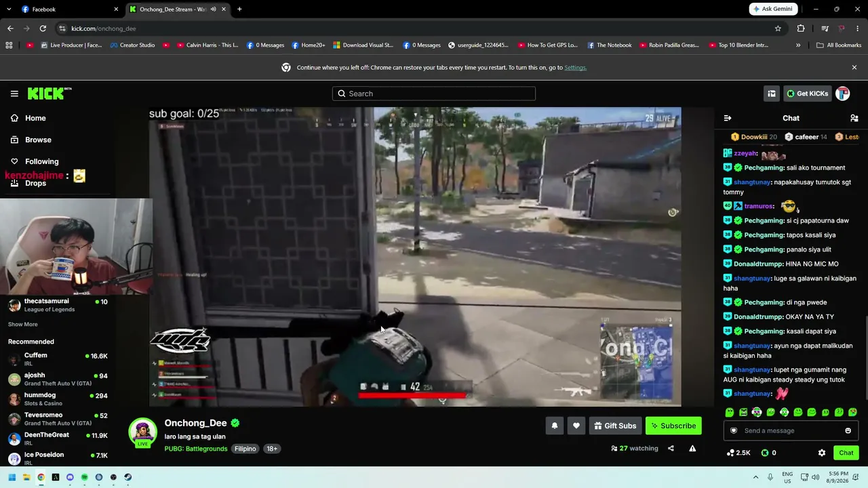868x488 pixels.
Task: Open Chrome media controls icon
Action: point(825,28)
